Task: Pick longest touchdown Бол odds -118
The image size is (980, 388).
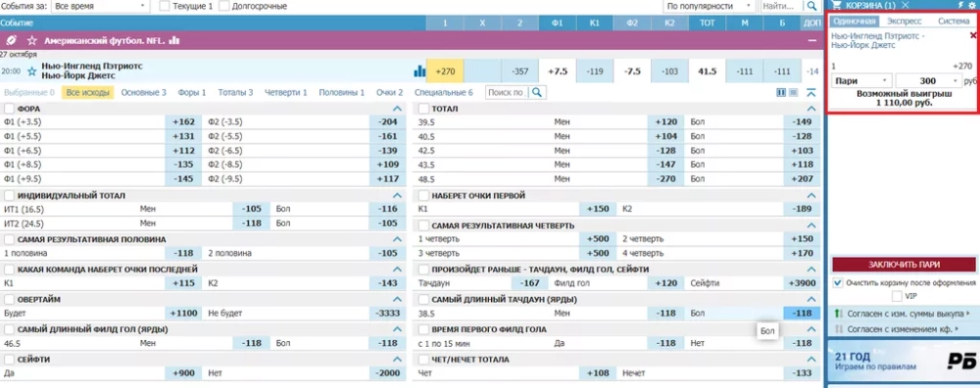Action: pos(802,313)
